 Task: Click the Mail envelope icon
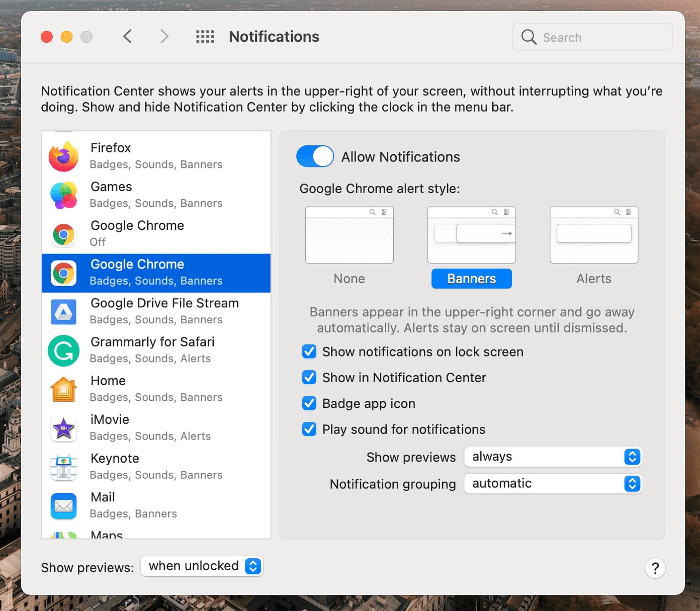(63, 506)
